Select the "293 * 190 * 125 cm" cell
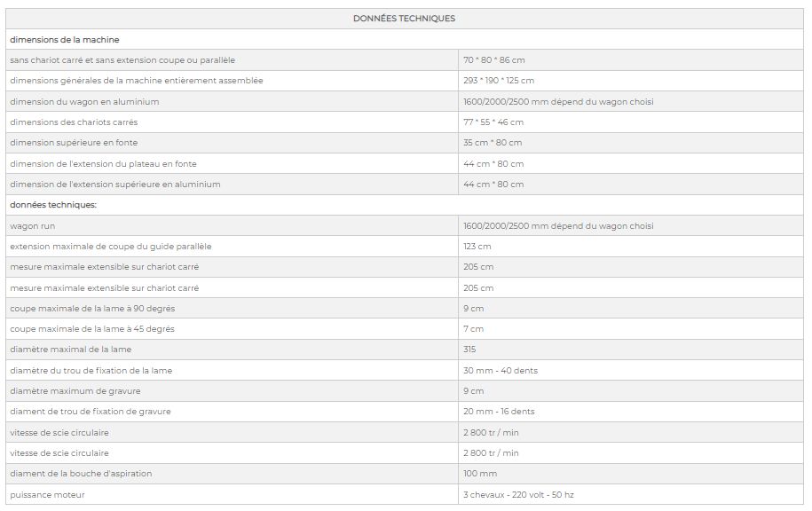Viewport: 812px width, 511px height. tap(500, 81)
